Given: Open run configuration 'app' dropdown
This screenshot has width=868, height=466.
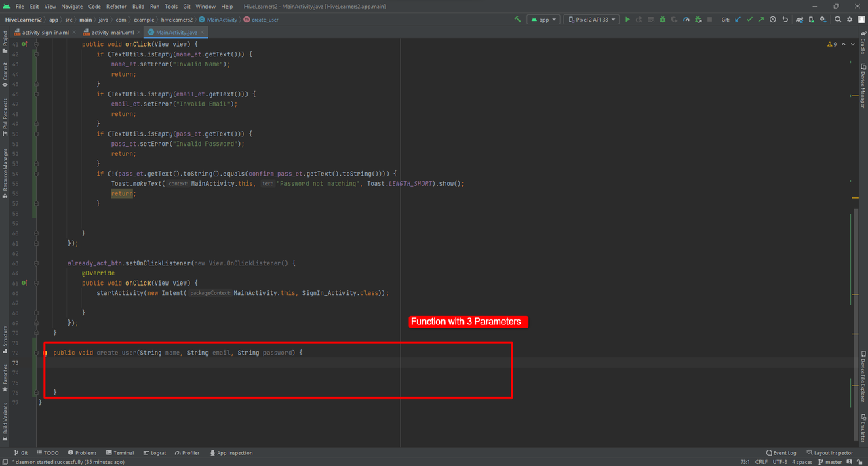Looking at the screenshot, I should click(543, 20).
